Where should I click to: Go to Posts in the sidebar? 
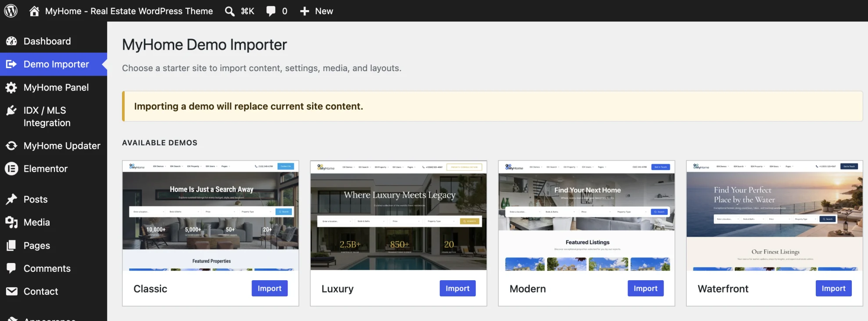[54, 199]
